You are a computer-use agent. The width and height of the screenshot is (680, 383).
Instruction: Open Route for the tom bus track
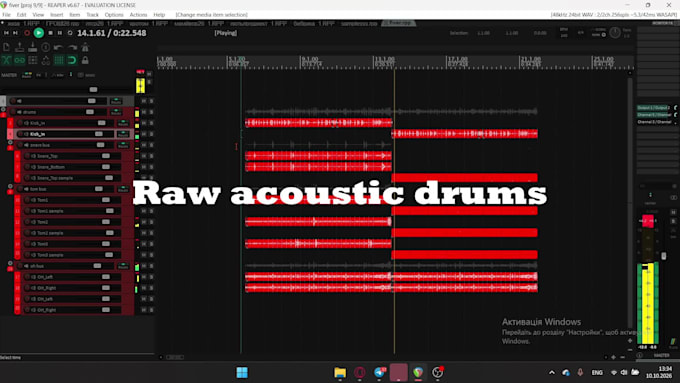click(x=123, y=189)
